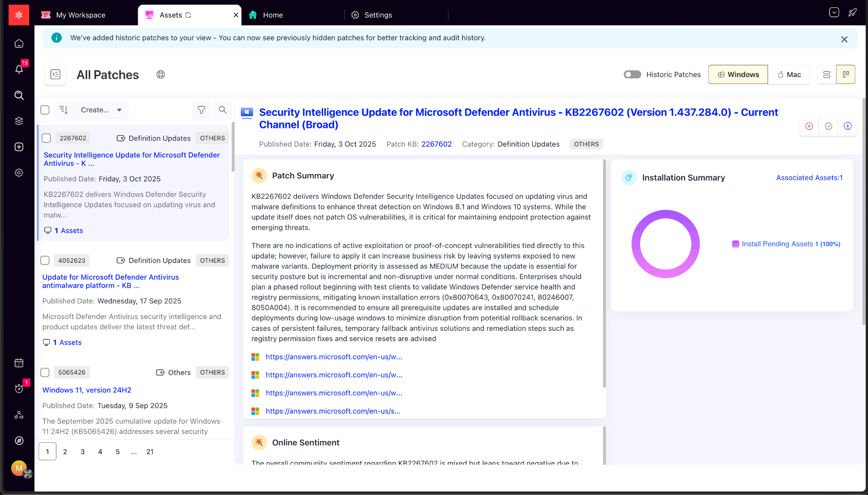Open the notifications bell icon
The image size is (868, 495).
point(19,69)
